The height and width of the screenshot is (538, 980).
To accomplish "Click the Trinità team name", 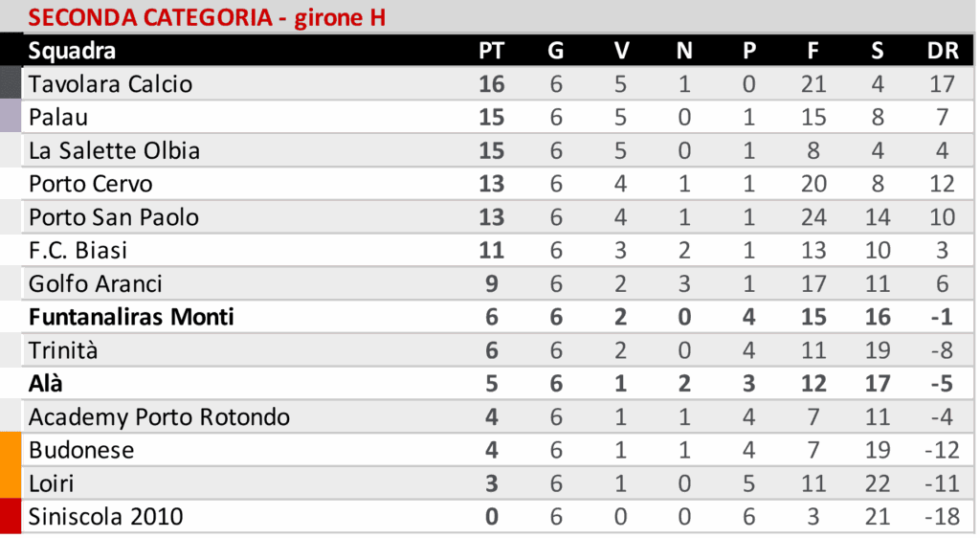I will (x=63, y=350).
